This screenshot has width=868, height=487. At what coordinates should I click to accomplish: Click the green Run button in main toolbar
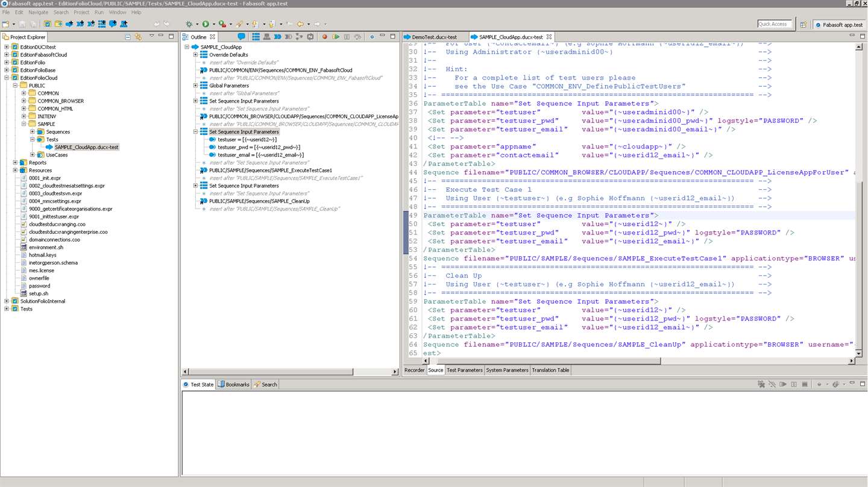point(206,24)
